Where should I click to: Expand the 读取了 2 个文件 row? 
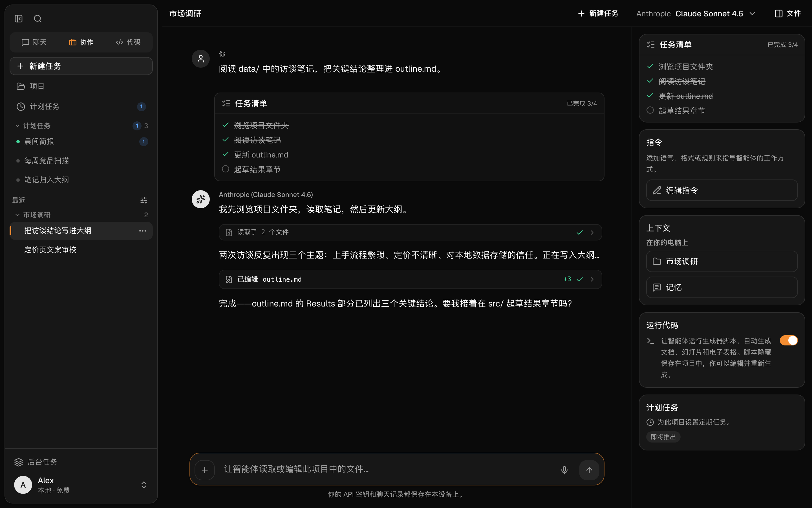pyautogui.click(x=410, y=232)
